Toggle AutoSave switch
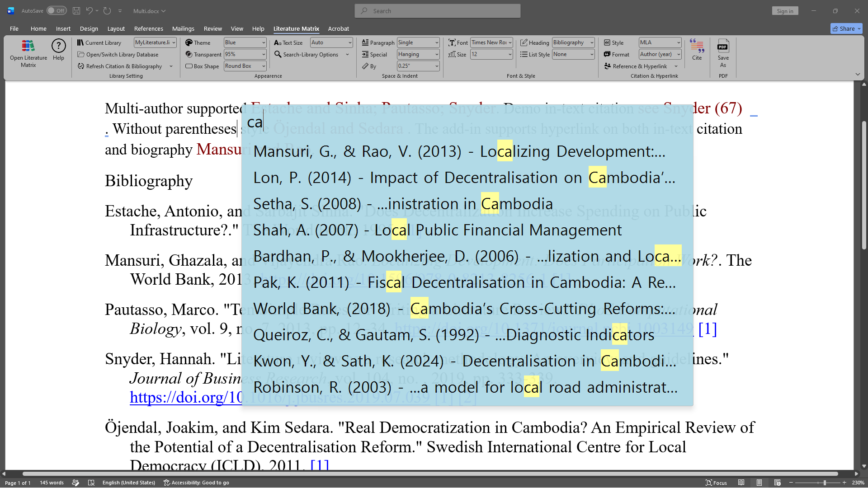Image resolution: width=868 pixels, height=488 pixels. [57, 11]
